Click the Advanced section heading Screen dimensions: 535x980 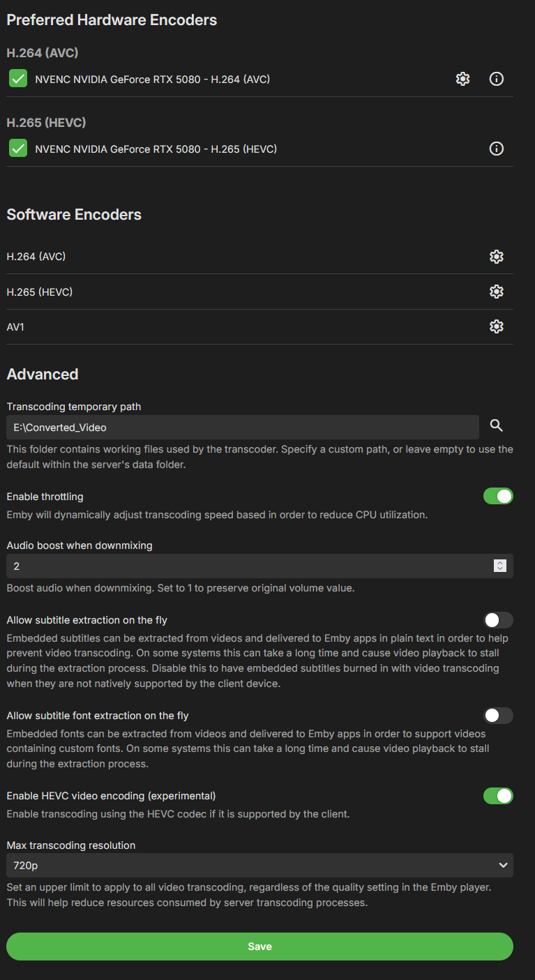[x=43, y=375]
